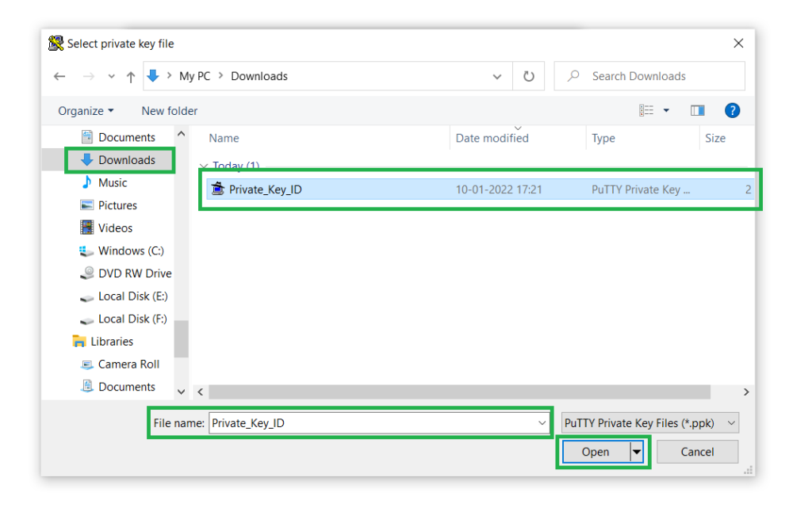Click the Back navigation arrow
Viewport: 812px width, 508px height.
pyautogui.click(x=59, y=77)
